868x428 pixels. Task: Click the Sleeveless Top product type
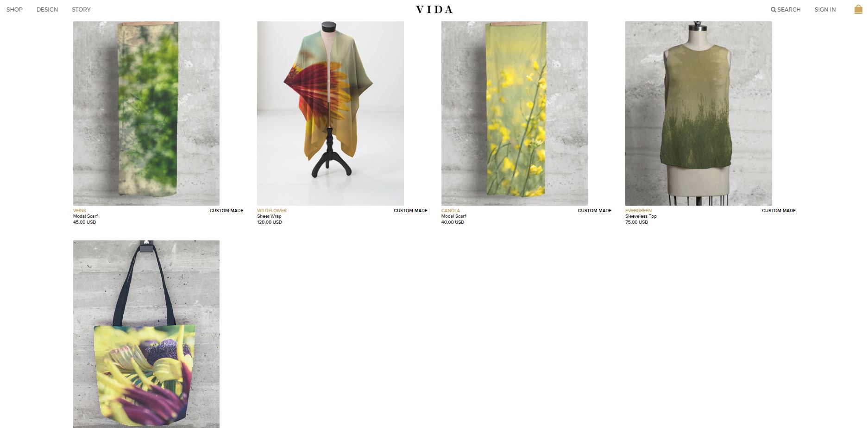pos(641,216)
